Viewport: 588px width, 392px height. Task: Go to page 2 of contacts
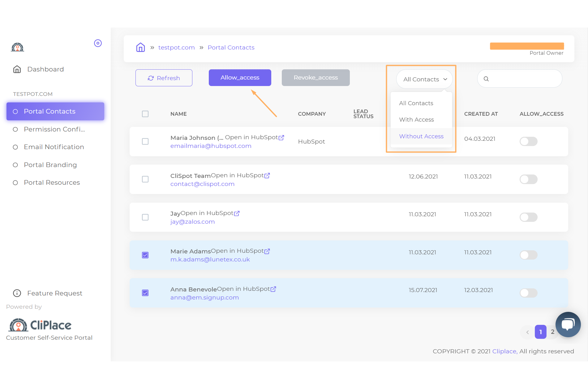(552, 332)
